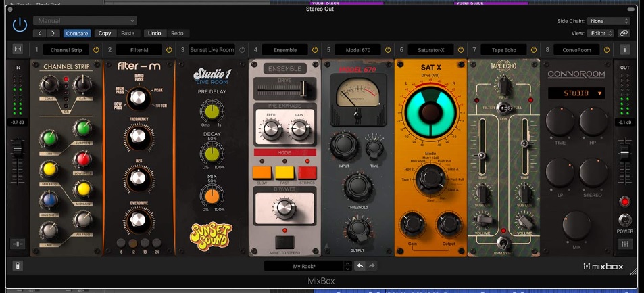
Task: Click the Filter-M OVERDRIVE knob
Action: 139,220
